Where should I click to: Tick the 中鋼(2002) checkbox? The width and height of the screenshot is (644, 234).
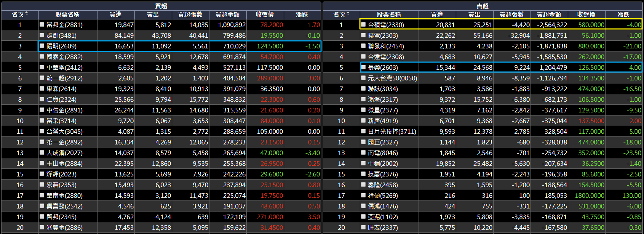pyautogui.click(x=363, y=163)
